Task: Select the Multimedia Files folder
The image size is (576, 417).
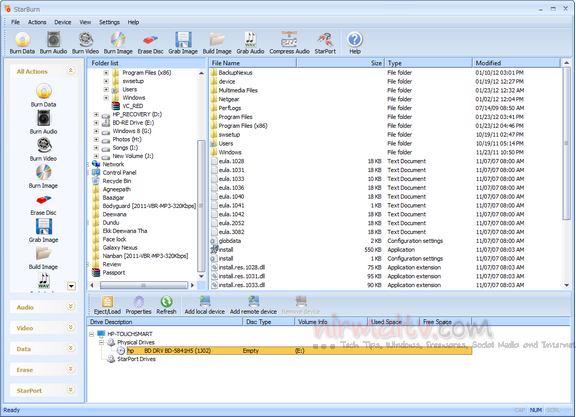Action: pyautogui.click(x=238, y=90)
